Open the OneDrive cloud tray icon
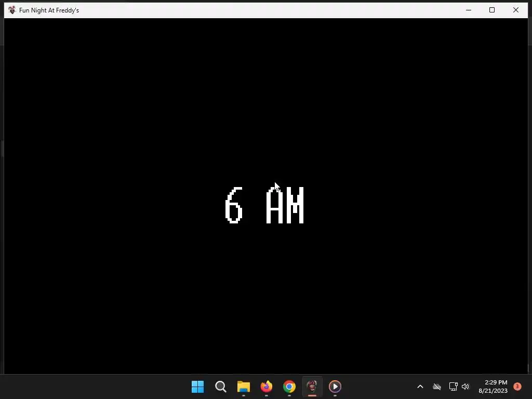The image size is (532, 399). pos(436,387)
